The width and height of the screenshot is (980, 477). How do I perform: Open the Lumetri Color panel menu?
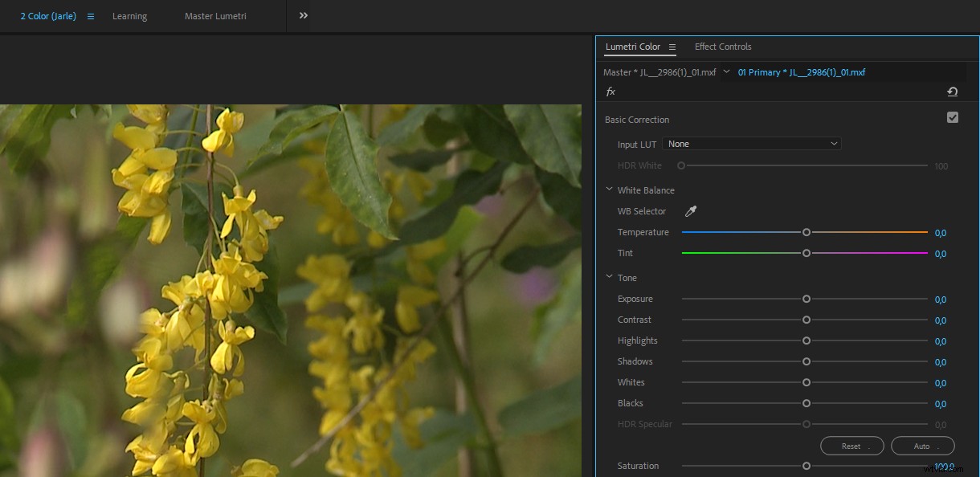click(672, 47)
